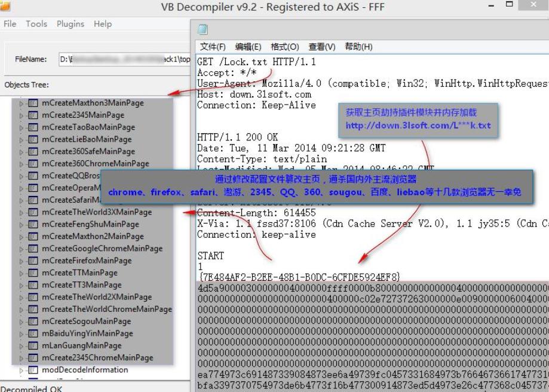This screenshot has width=549, height=392.
Task: Click the module icon of mCreateGoogleChromeMainPage
Action: point(33,249)
